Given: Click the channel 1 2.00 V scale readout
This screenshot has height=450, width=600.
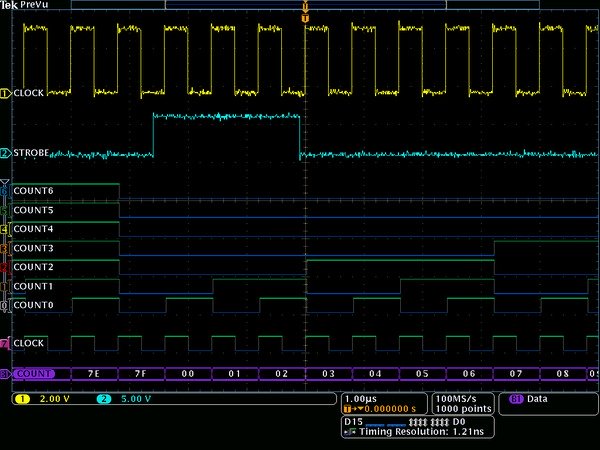Looking at the screenshot, I should (50, 399).
